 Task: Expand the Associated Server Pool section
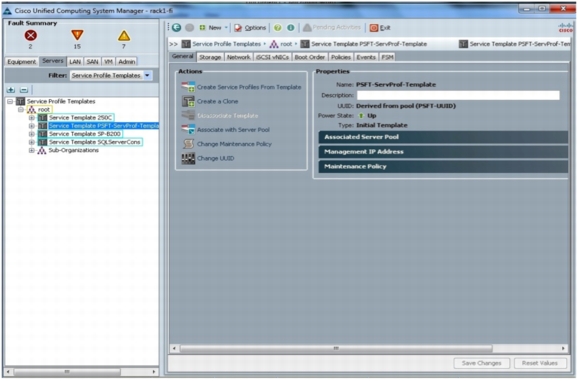[x=443, y=137]
